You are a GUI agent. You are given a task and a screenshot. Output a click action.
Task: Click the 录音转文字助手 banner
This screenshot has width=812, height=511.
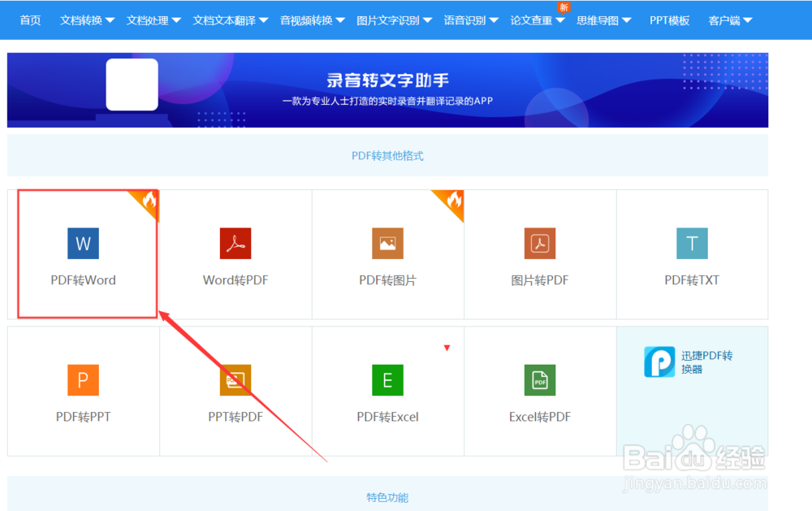387,89
